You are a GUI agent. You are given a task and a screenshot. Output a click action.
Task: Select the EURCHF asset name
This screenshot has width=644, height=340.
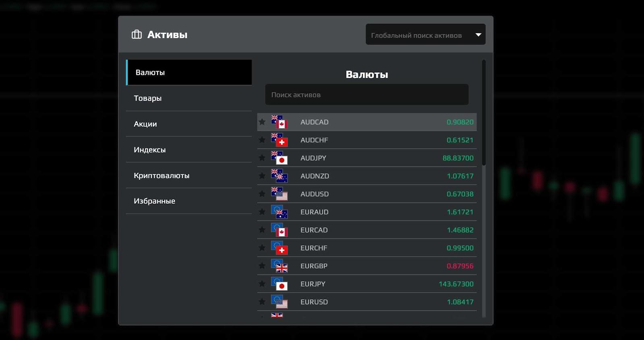pos(314,248)
